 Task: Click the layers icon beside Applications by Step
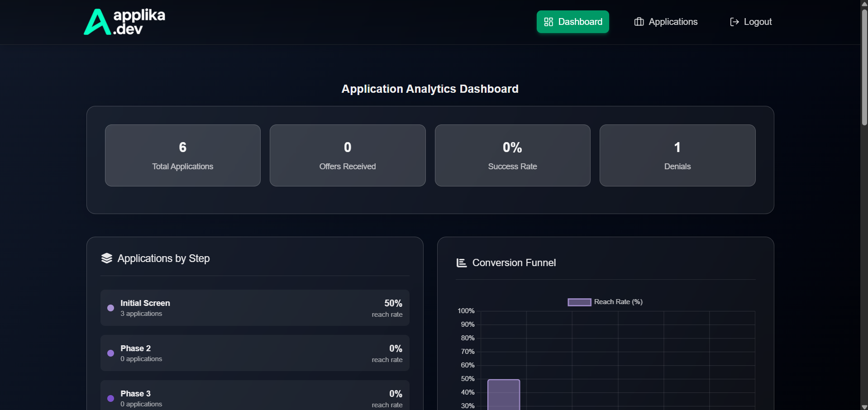tap(107, 258)
